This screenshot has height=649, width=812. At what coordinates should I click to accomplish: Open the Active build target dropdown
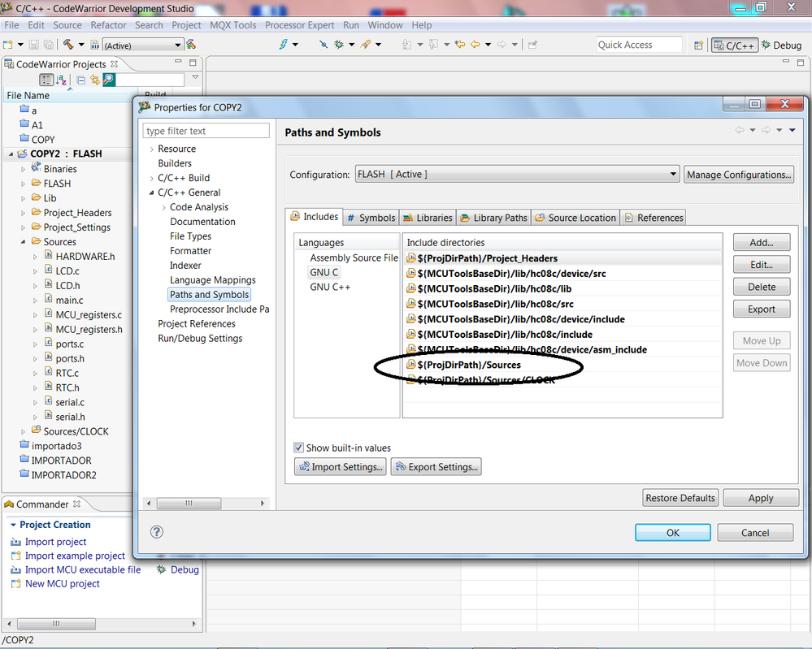click(142, 45)
